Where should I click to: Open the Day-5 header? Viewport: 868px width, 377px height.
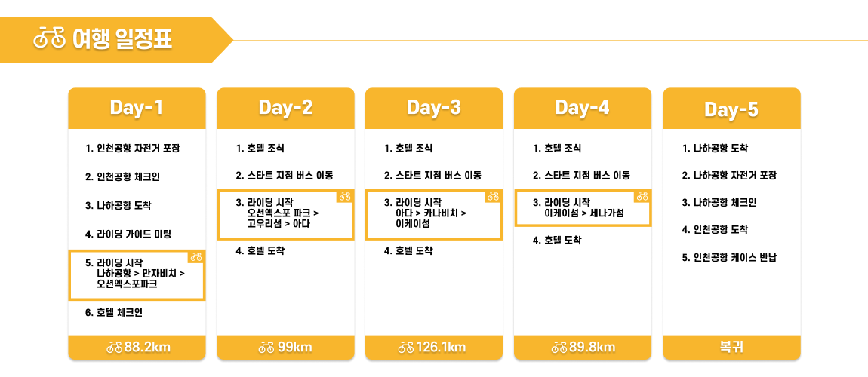[732, 109]
